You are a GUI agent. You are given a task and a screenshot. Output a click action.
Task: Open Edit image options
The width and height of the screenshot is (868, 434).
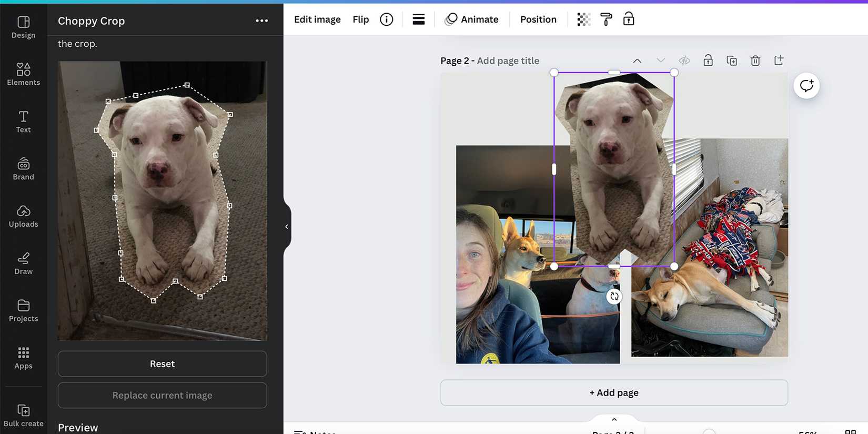point(317,19)
